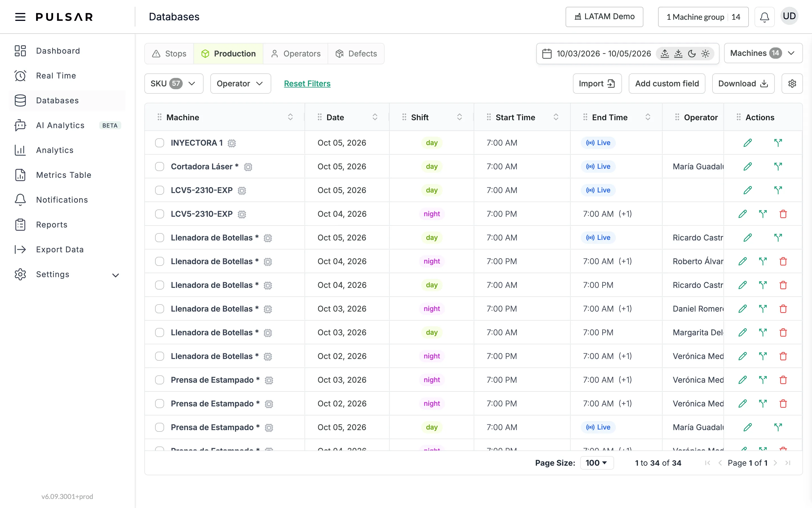Delete LCV5-2310-EXP Oct 04 night entry

click(783, 214)
